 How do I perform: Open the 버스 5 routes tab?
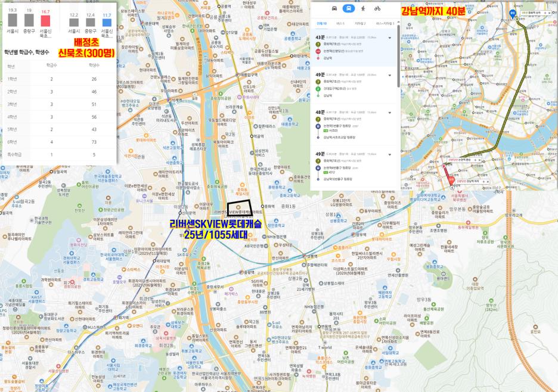340,23
